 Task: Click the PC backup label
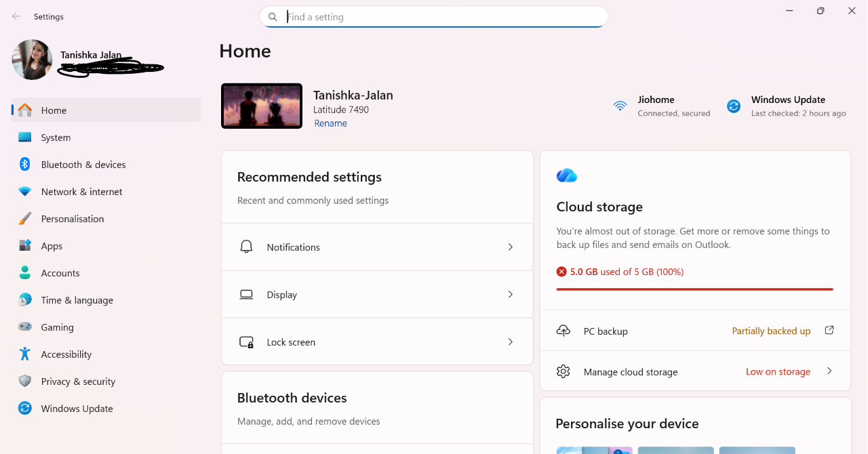tap(606, 331)
